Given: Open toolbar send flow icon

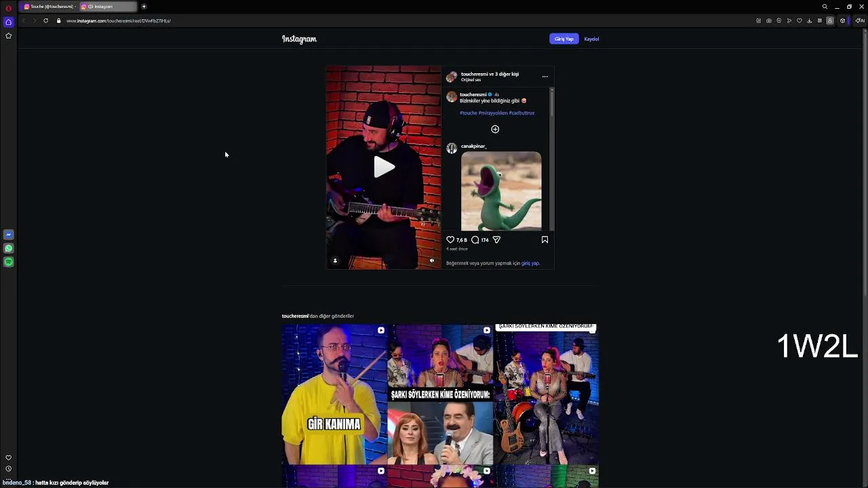Looking at the screenshot, I should (x=789, y=21).
